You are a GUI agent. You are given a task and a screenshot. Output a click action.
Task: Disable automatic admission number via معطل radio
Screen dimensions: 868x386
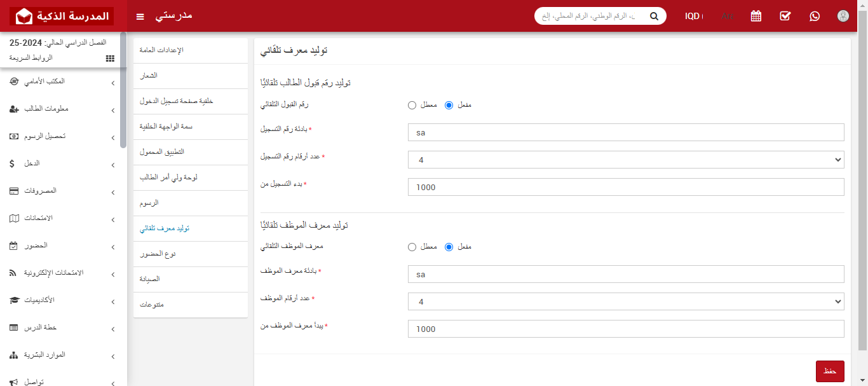(x=412, y=105)
